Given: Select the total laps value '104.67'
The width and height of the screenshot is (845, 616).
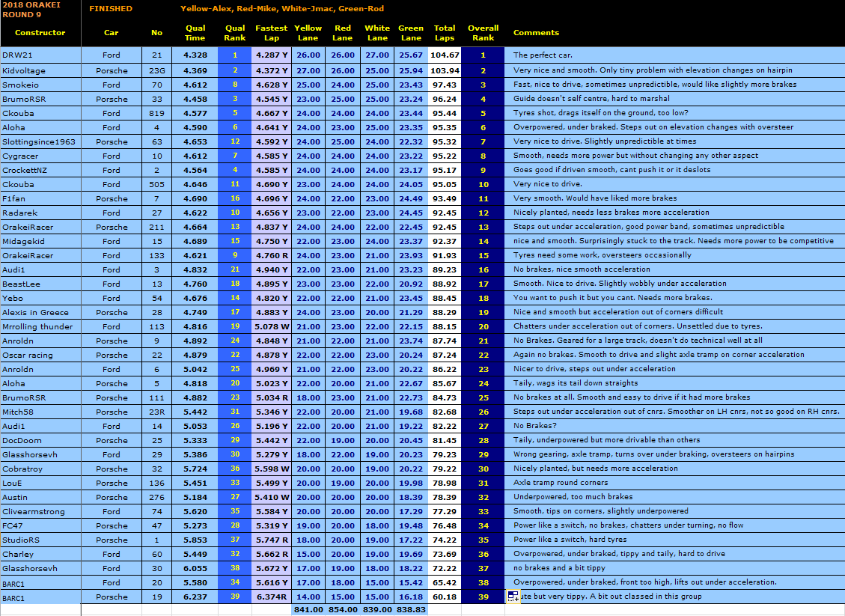Looking at the screenshot, I should [x=445, y=55].
